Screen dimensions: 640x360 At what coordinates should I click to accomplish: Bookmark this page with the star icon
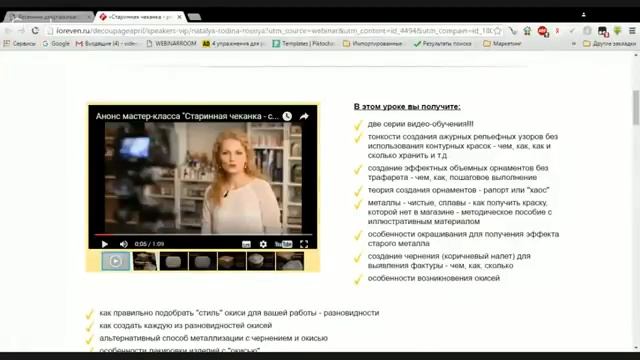(497, 31)
